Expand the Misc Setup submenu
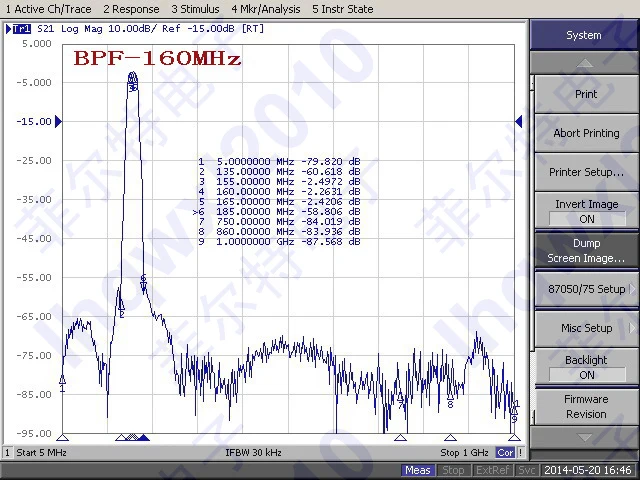The height and width of the screenshot is (480, 640). (586, 328)
